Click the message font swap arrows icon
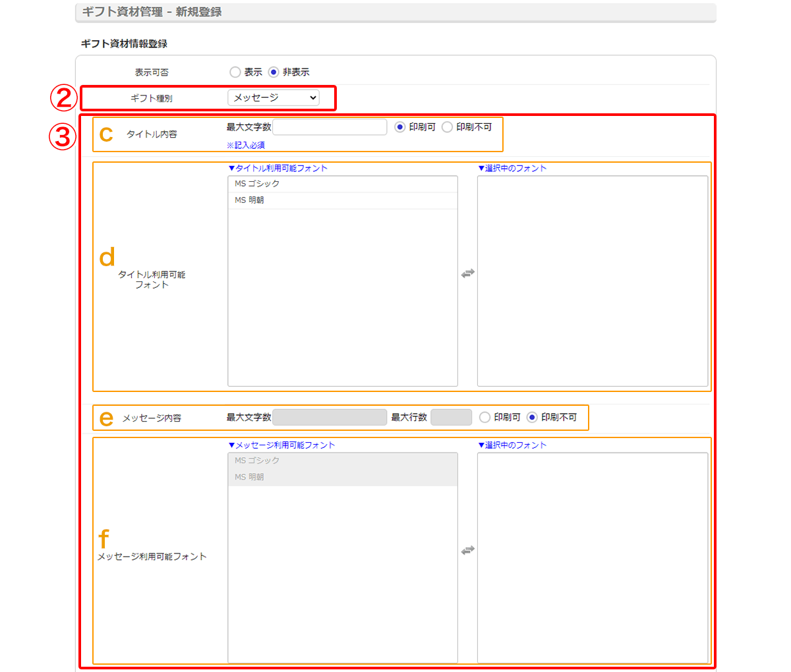 tap(468, 550)
